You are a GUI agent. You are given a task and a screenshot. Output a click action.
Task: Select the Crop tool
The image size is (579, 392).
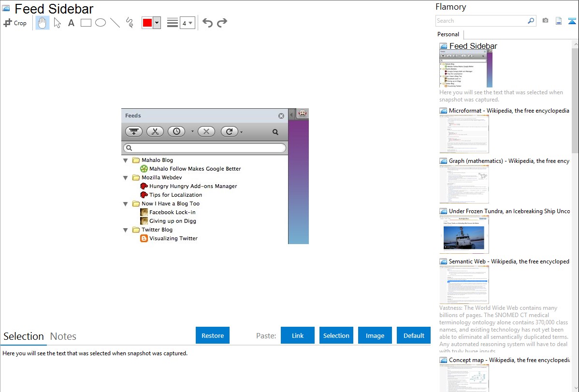pyautogui.click(x=15, y=23)
